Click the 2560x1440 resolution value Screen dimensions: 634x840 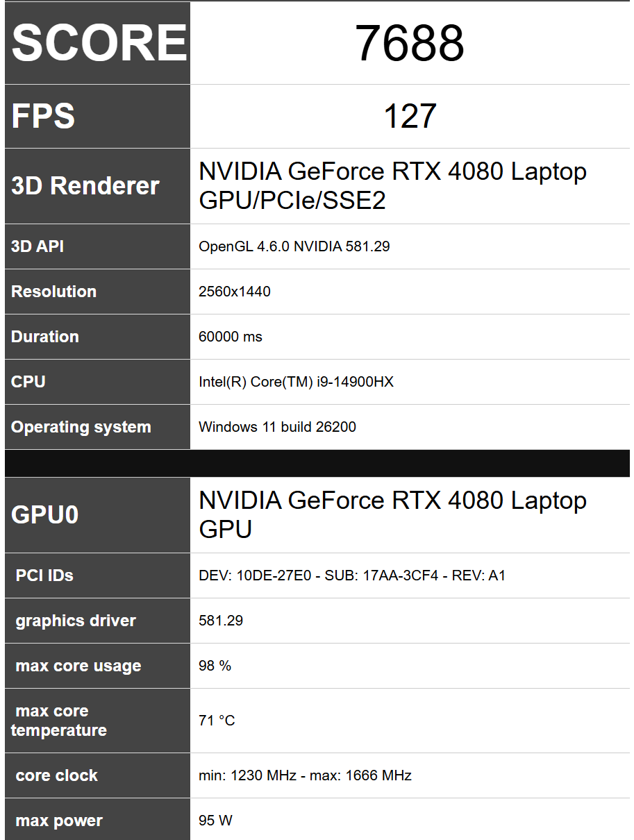(x=234, y=292)
